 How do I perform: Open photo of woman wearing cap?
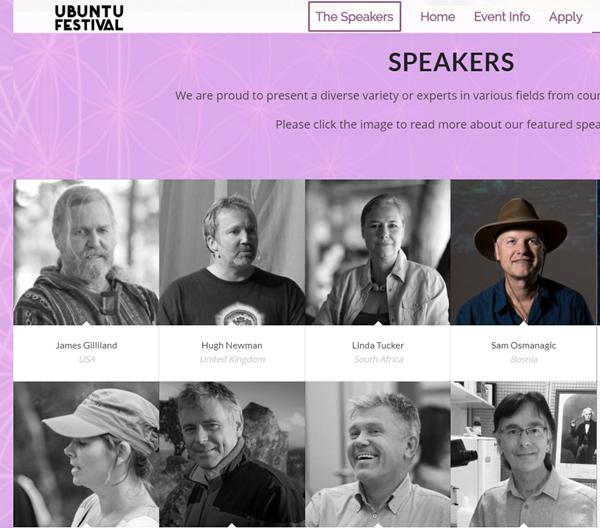coord(86,454)
